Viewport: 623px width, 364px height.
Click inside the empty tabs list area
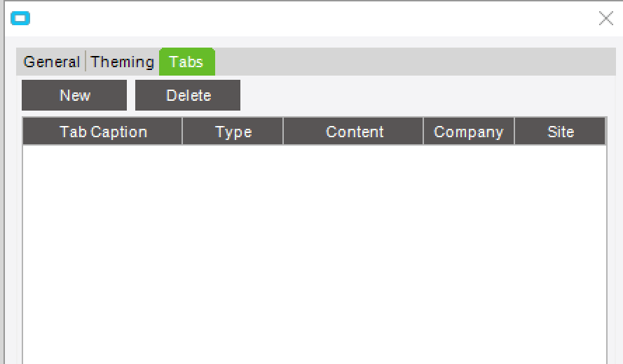[314, 252]
